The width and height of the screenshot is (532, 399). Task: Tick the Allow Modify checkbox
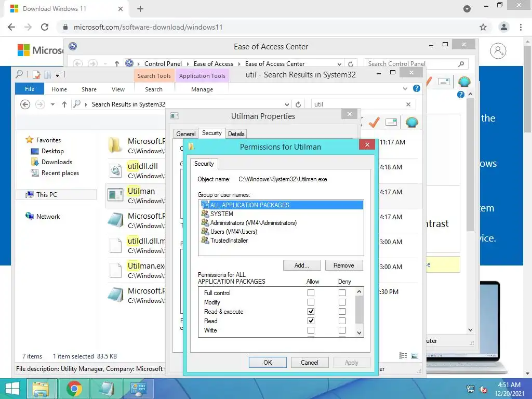coord(311,302)
